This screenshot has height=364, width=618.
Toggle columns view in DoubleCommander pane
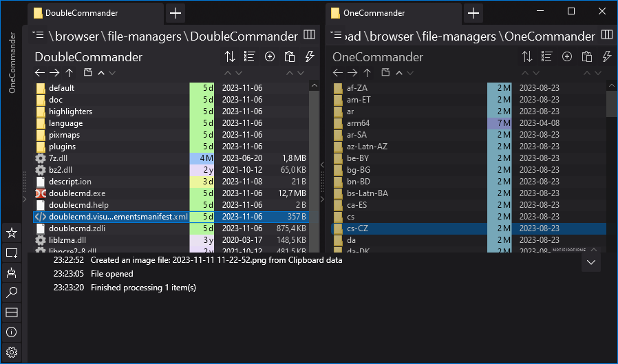coord(309,35)
